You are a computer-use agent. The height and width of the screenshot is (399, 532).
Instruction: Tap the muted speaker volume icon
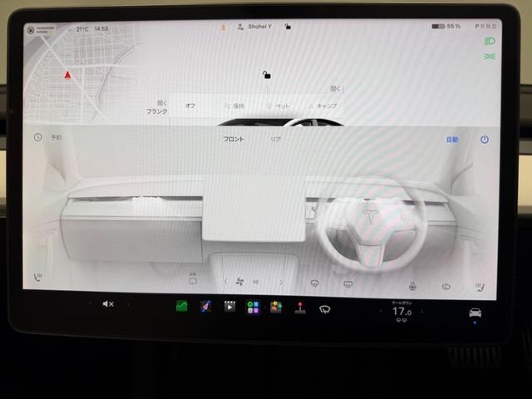pos(108,304)
